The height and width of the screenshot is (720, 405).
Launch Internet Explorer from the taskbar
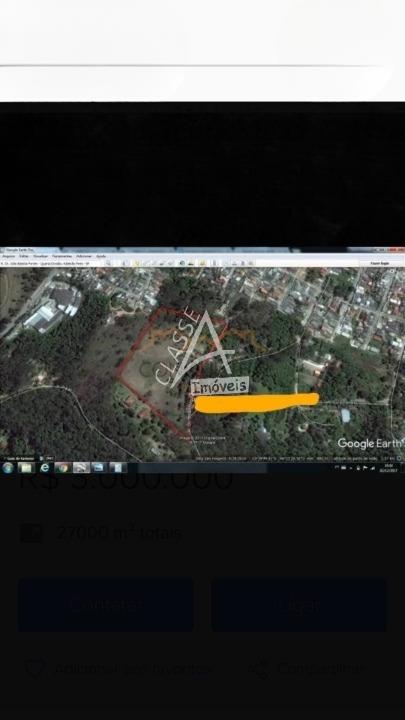coord(45,467)
